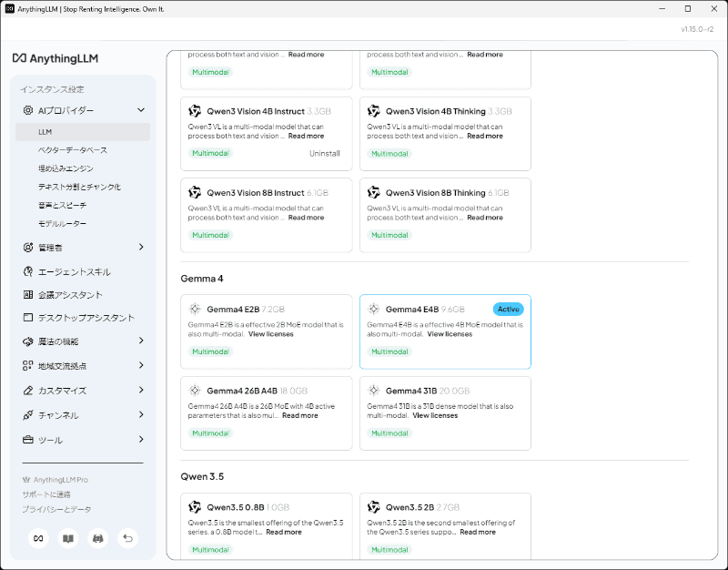Click the Gemma4 26B A4B model icon
Viewport: 728px width, 570px height.
(x=195, y=391)
